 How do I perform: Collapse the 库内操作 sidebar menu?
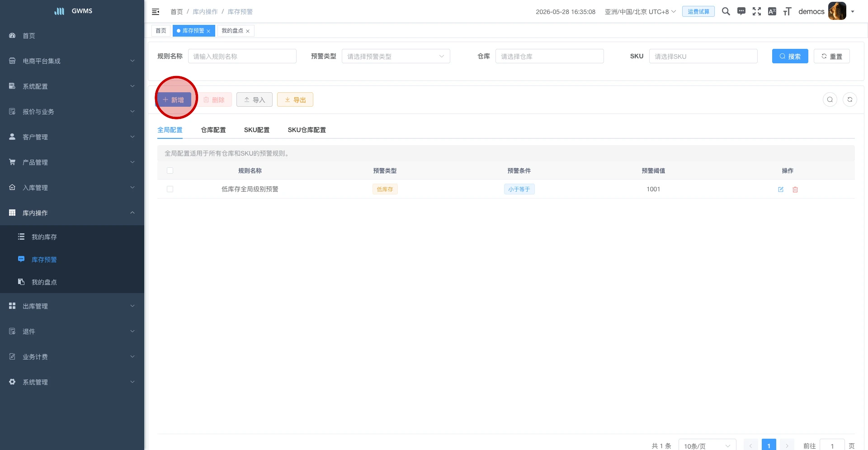tap(72, 213)
